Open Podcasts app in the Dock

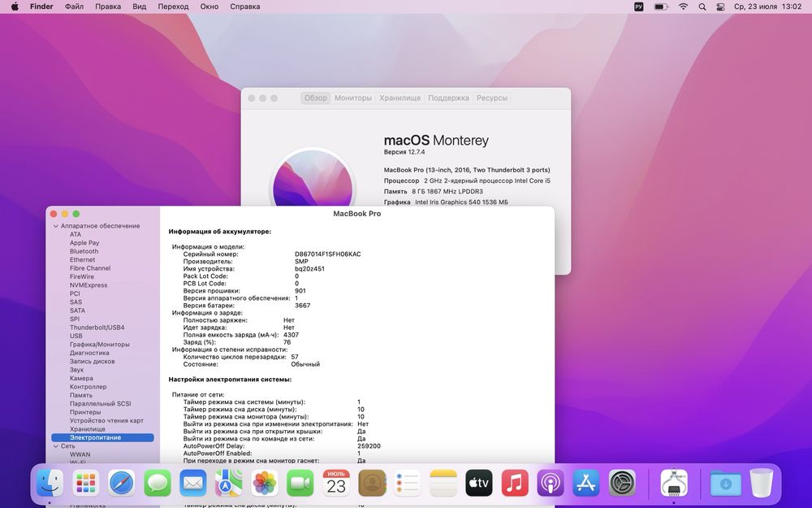point(551,483)
